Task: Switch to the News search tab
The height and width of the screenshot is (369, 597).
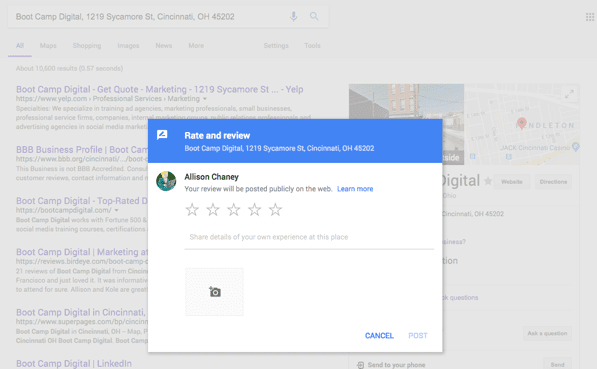Action: (x=164, y=46)
